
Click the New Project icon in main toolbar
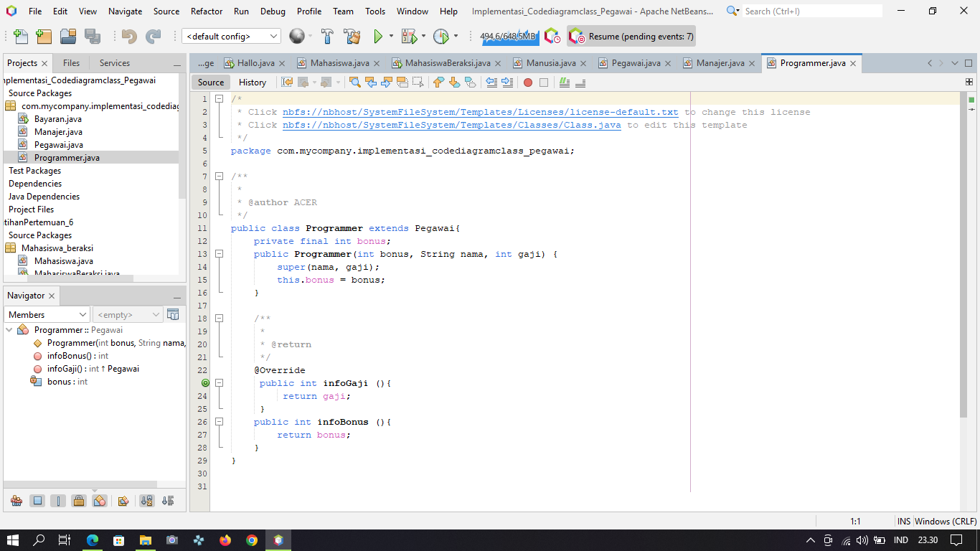[x=43, y=36]
